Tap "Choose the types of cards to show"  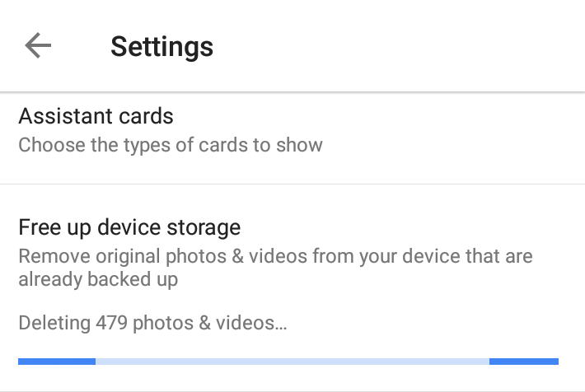coord(171,146)
